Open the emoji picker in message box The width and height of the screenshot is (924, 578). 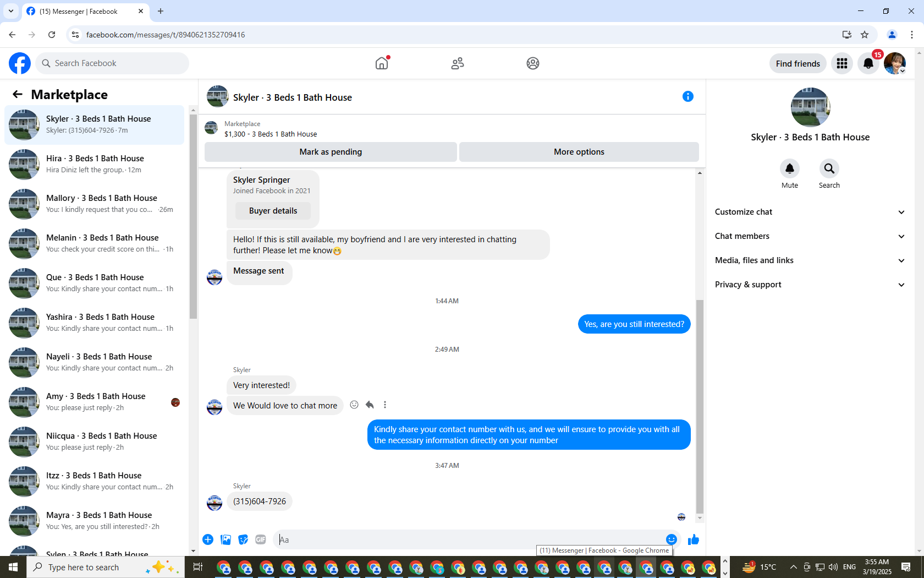[672, 539]
